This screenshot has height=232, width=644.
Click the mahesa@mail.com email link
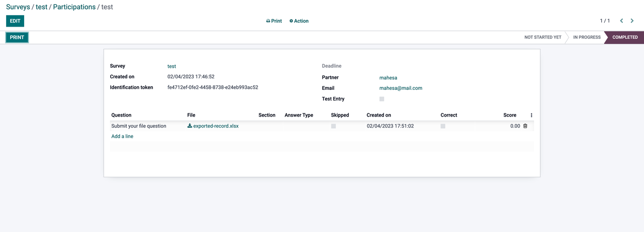[400, 88]
